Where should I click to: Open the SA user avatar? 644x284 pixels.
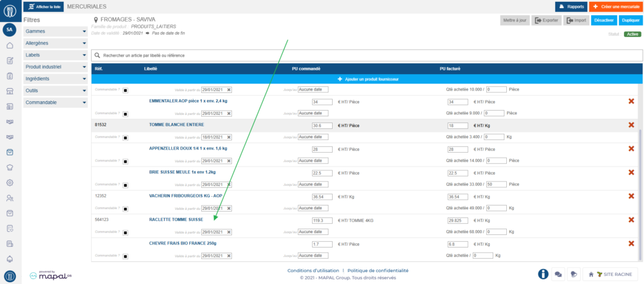(9, 30)
